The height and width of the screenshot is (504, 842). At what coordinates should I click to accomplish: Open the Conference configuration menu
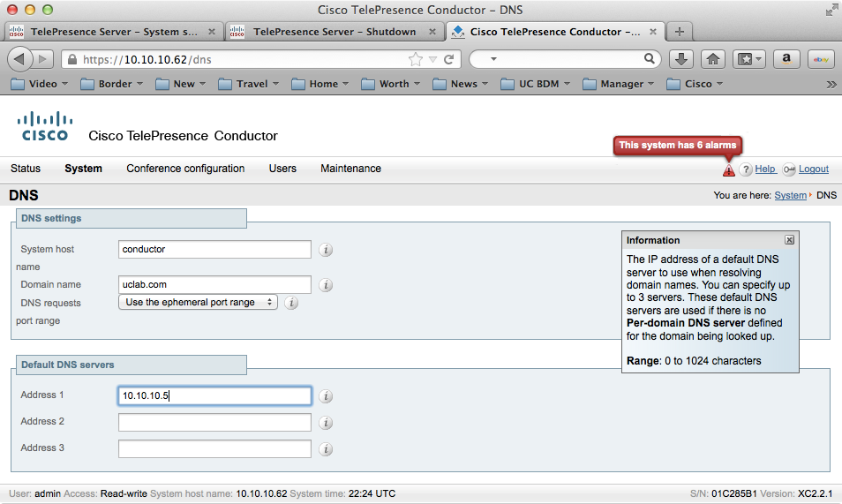coord(185,169)
